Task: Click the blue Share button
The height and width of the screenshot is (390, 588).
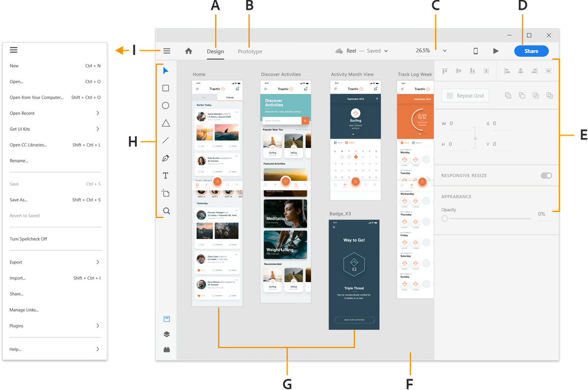Action: (x=531, y=50)
